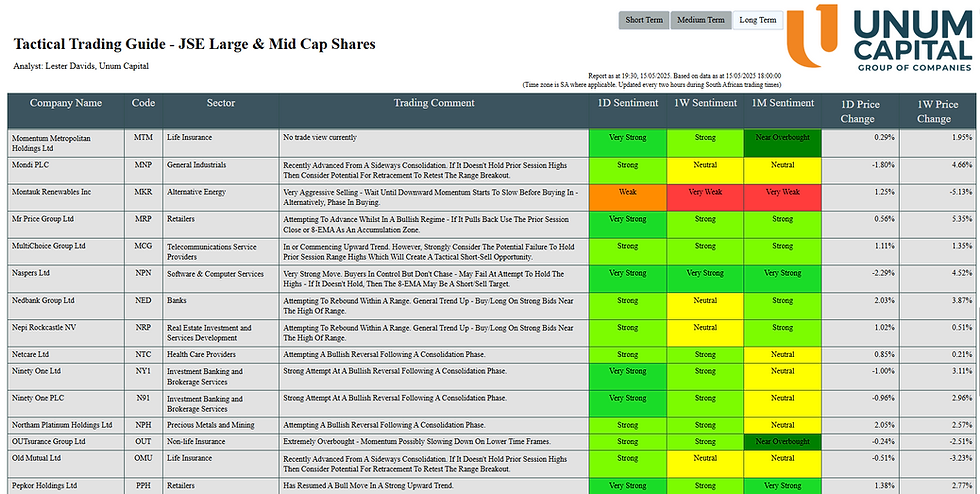Image resolution: width=980 pixels, height=494 pixels.
Task: Click Montauk's red Very Weak 1W cell
Action: [x=705, y=198]
